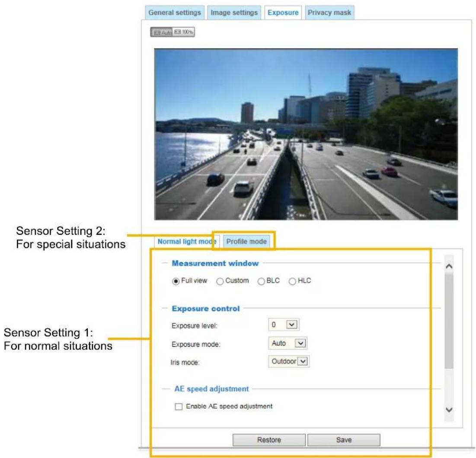
Task: Click the 100% view size icon
Action: (x=184, y=32)
